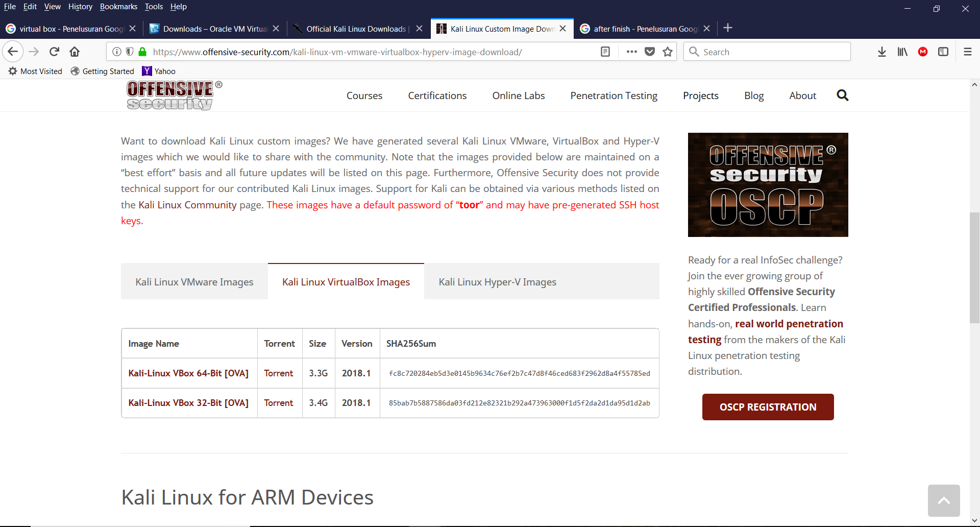Open the Edit menu
Screen dimensions: 980x527
coord(30,7)
